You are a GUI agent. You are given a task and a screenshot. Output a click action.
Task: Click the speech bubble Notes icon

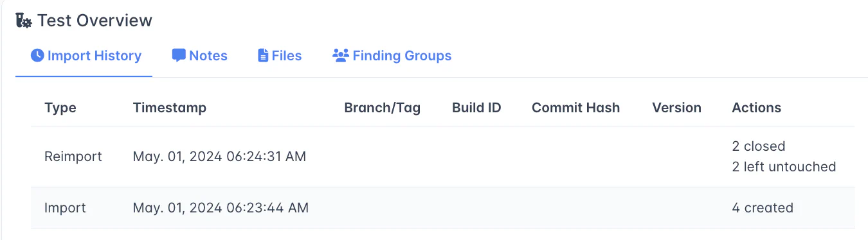pyautogui.click(x=179, y=56)
